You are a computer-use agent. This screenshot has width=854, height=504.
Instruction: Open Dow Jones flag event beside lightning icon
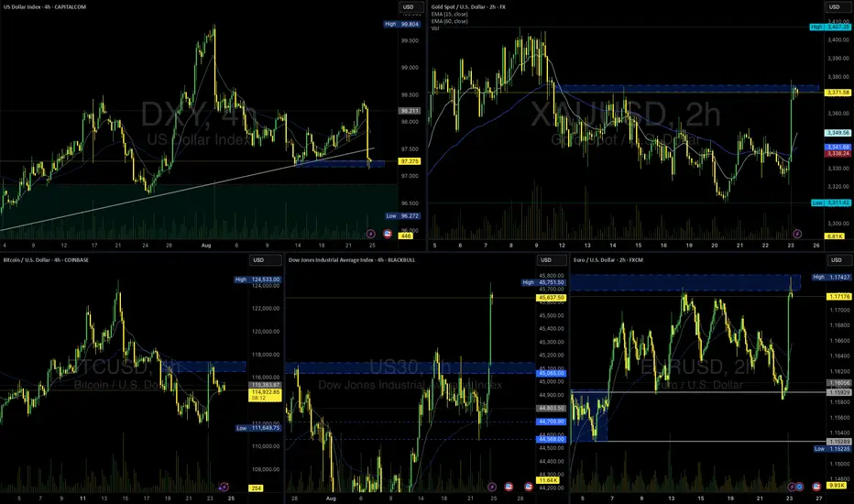(x=509, y=487)
